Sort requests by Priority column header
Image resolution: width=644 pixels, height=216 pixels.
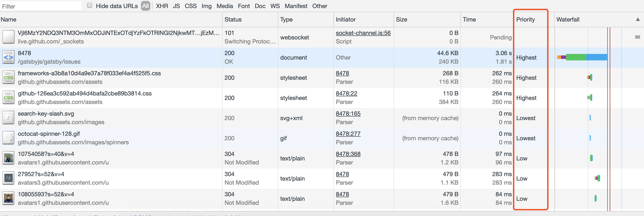(525, 19)
